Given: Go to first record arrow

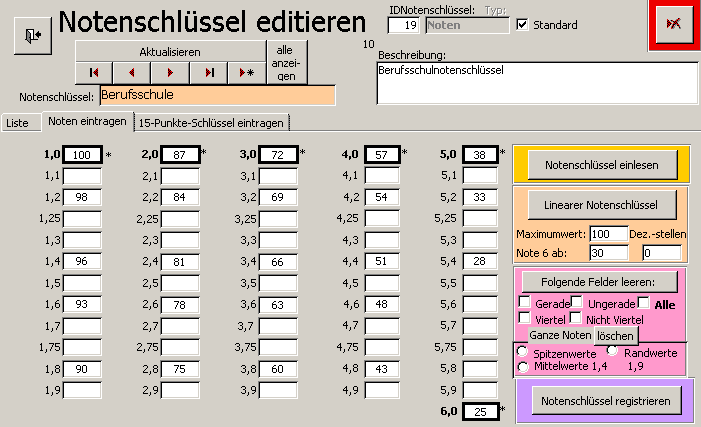Looking at the screenshot, I should [x=94, y=73].
